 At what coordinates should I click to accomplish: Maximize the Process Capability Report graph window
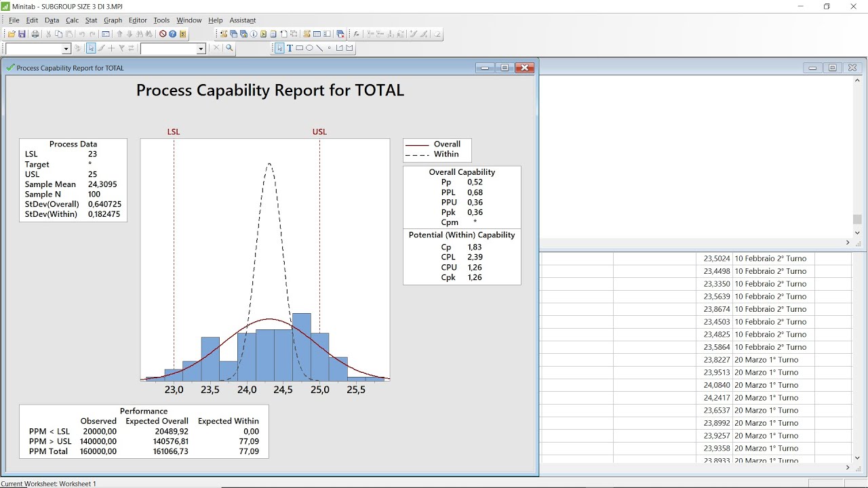click(x=505, y=67)
